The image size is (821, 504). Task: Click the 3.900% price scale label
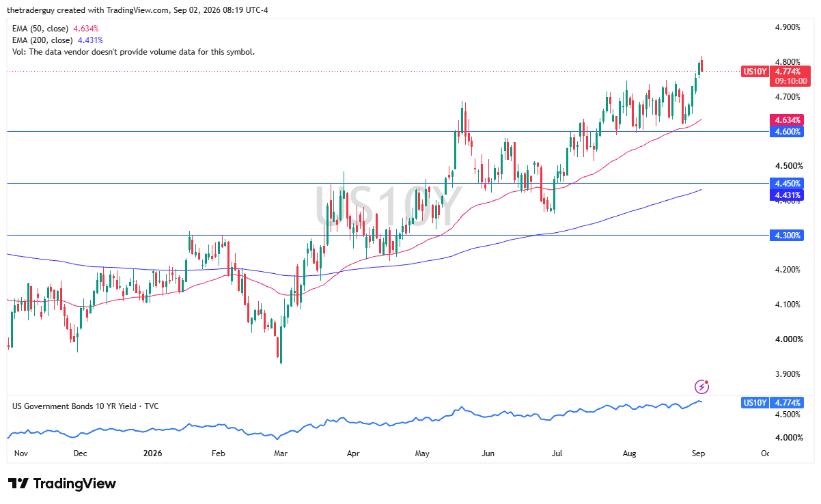click(x=788, y=374)
